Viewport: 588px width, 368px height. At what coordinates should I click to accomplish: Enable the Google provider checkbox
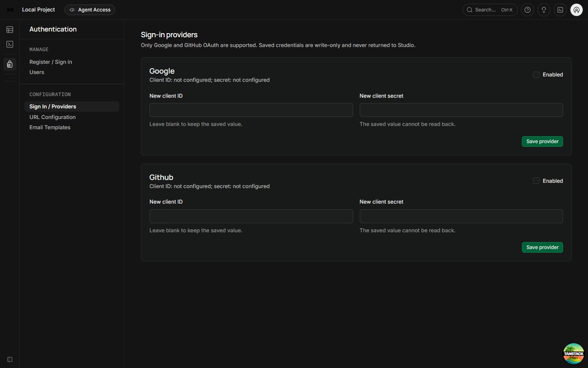536,75
